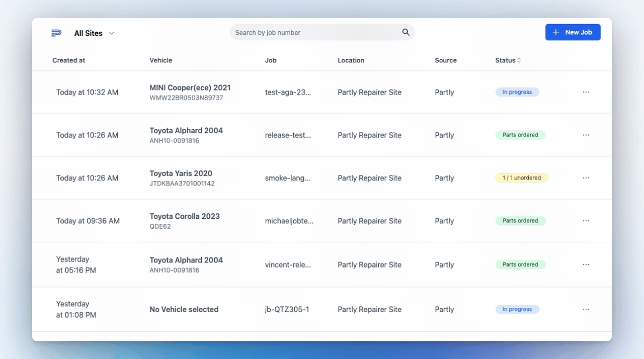Open actions dropdown for release-test job
The height and width of the screenshot is (359, 644).
pos(586,135)
